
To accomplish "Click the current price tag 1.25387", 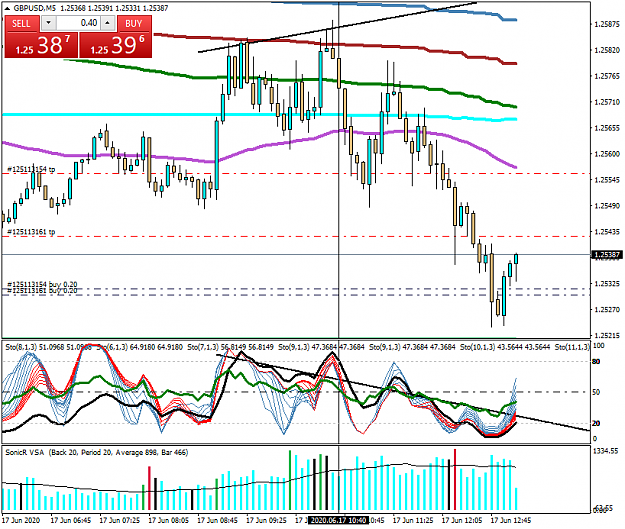I will 607,255.
